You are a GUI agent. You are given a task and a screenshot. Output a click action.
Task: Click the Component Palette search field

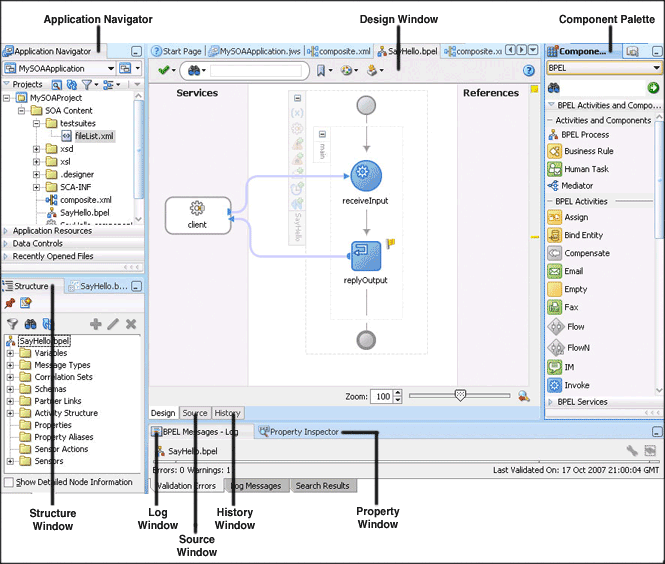(604, 88)
